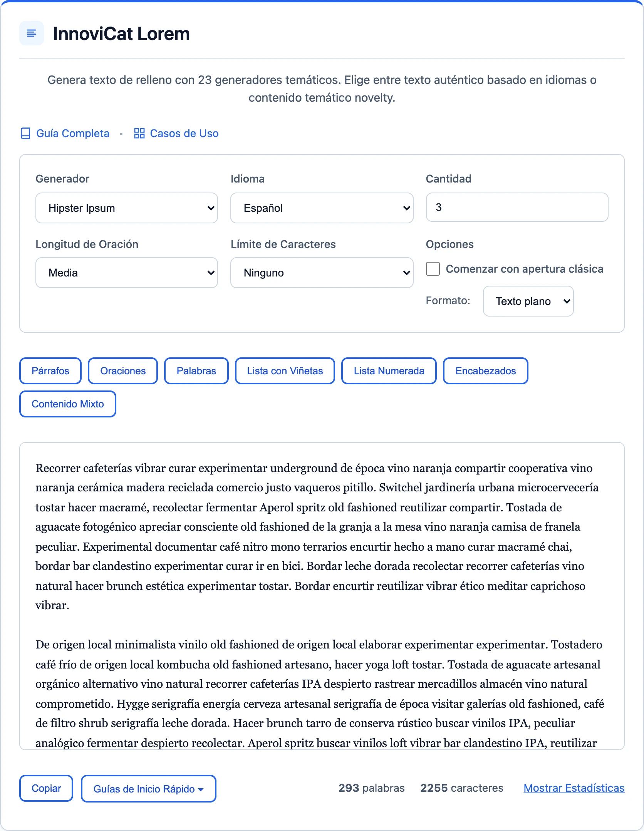The image size is (644, 831).
Task: Click the Copiar button
Action: pos(46,788)
